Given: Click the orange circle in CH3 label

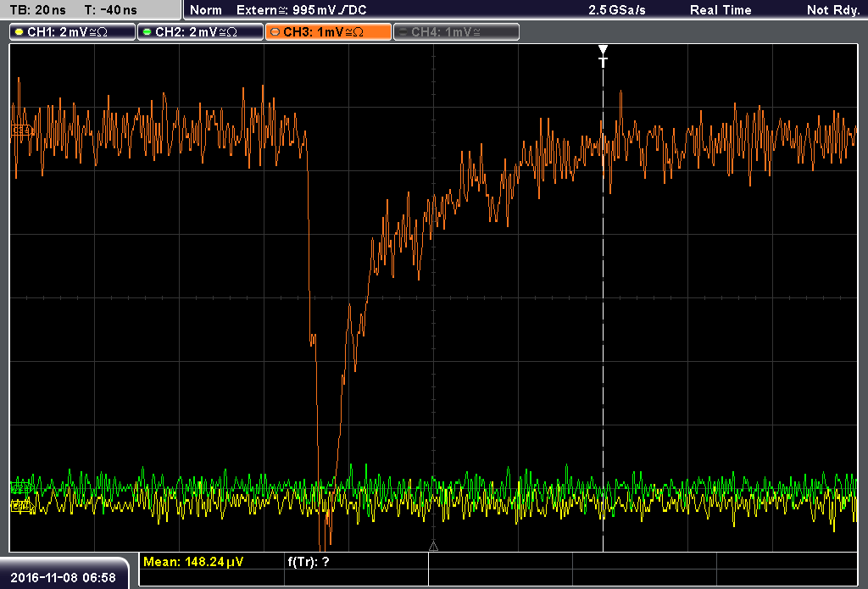Looking at the screenshot, I should (275, 32).
